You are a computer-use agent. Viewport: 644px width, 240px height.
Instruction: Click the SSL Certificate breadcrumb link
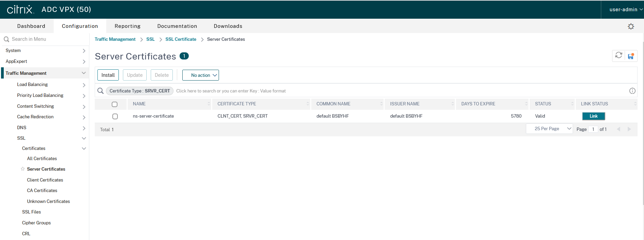[181, 39]
